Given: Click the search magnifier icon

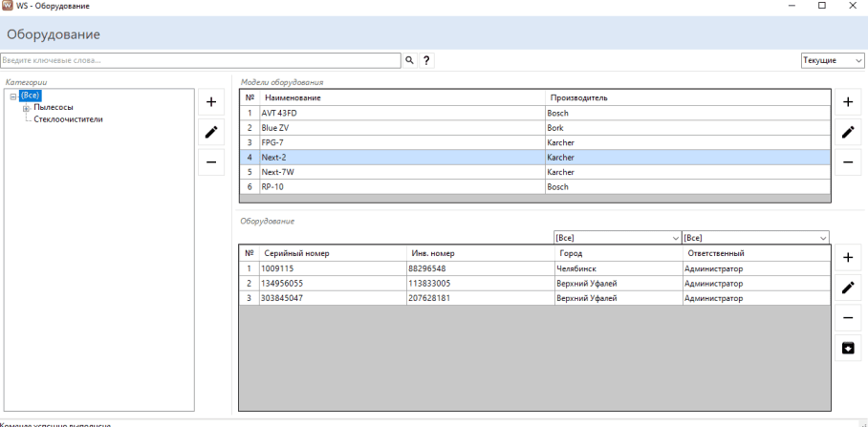Looking at the screenshot, I should [409, 60].
